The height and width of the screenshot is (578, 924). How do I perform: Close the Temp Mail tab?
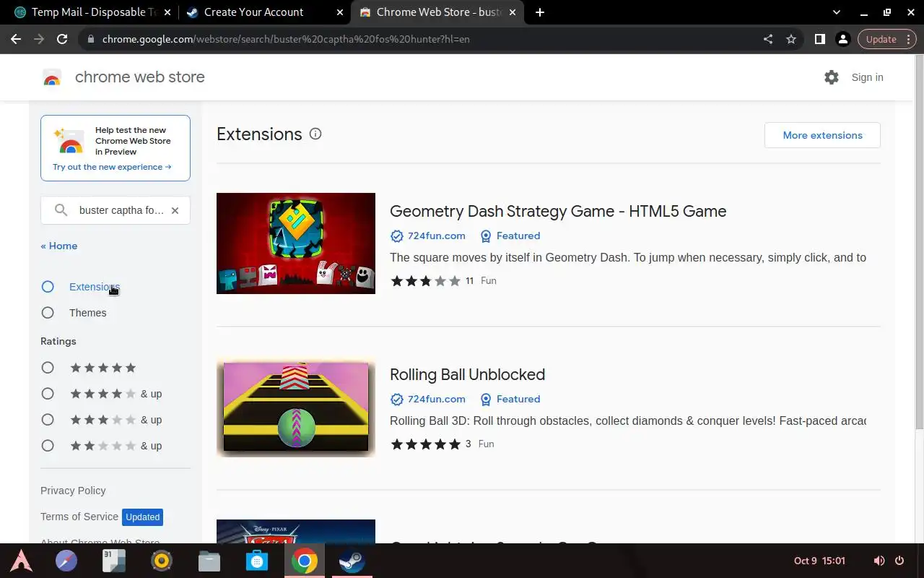pos(167,12)
